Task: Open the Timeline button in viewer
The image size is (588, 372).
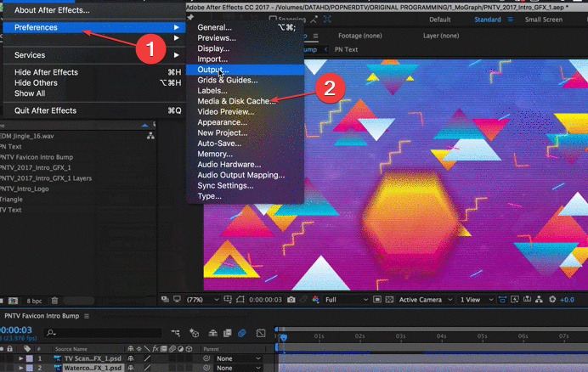Action: [x=528, y=299]
